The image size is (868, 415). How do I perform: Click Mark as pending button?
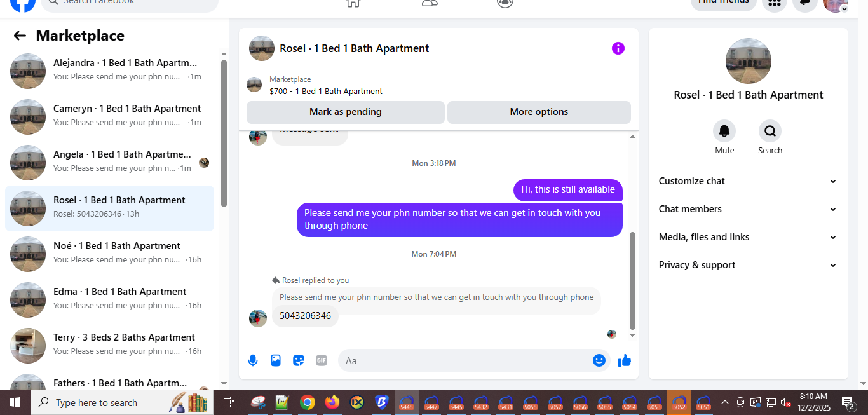point(346,112)
